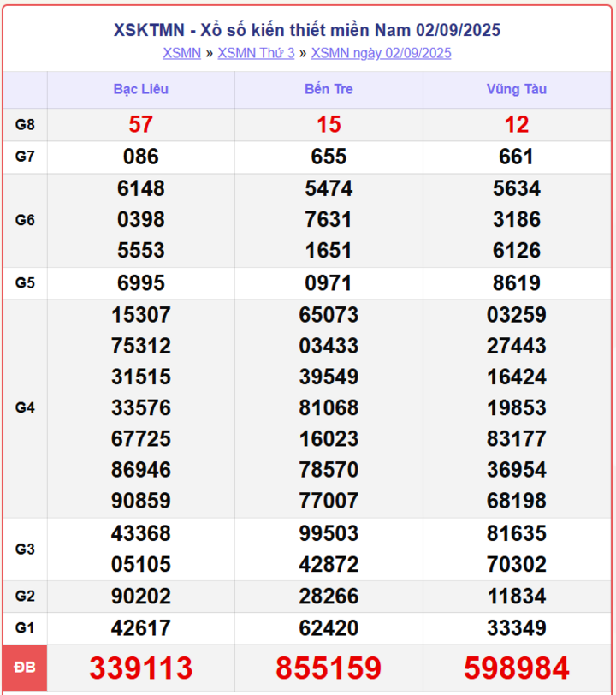Click G6 number 5474

click(x=329, y=189)
